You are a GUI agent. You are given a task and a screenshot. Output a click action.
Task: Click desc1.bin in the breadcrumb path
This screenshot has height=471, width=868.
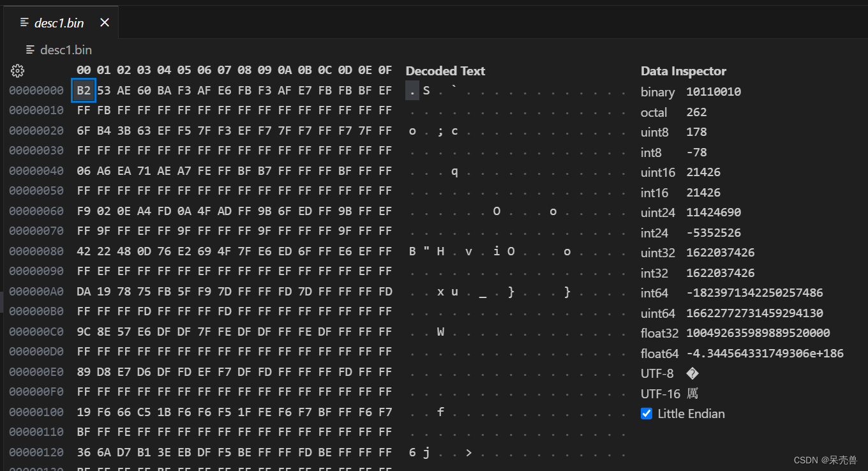pos(66,49)
